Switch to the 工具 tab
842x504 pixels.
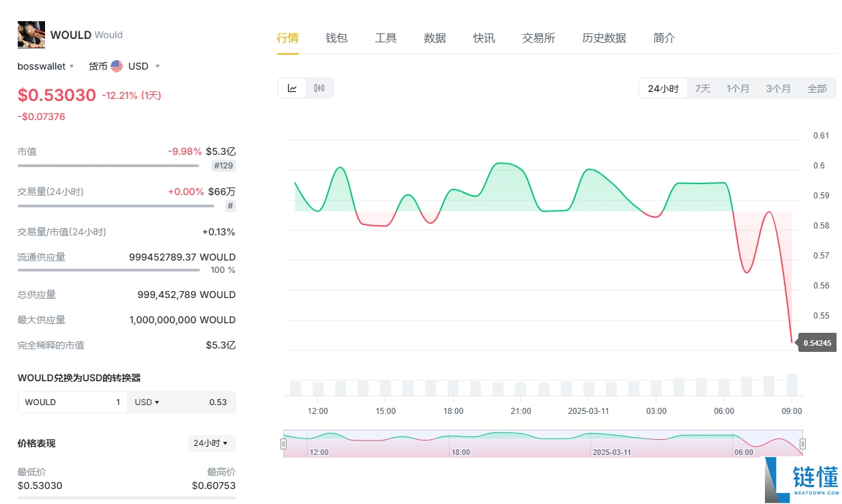pyautogui.click(x=386, y=38)
